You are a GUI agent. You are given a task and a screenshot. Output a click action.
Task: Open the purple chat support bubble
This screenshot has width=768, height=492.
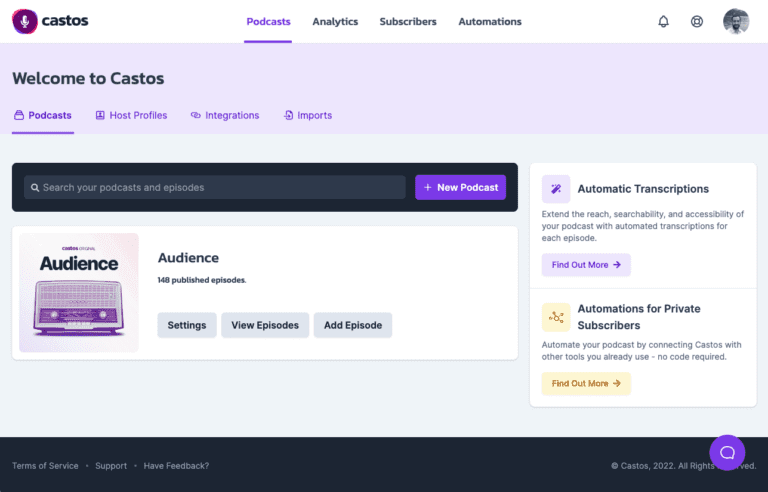pyautogui.click(x=727, y=452)
